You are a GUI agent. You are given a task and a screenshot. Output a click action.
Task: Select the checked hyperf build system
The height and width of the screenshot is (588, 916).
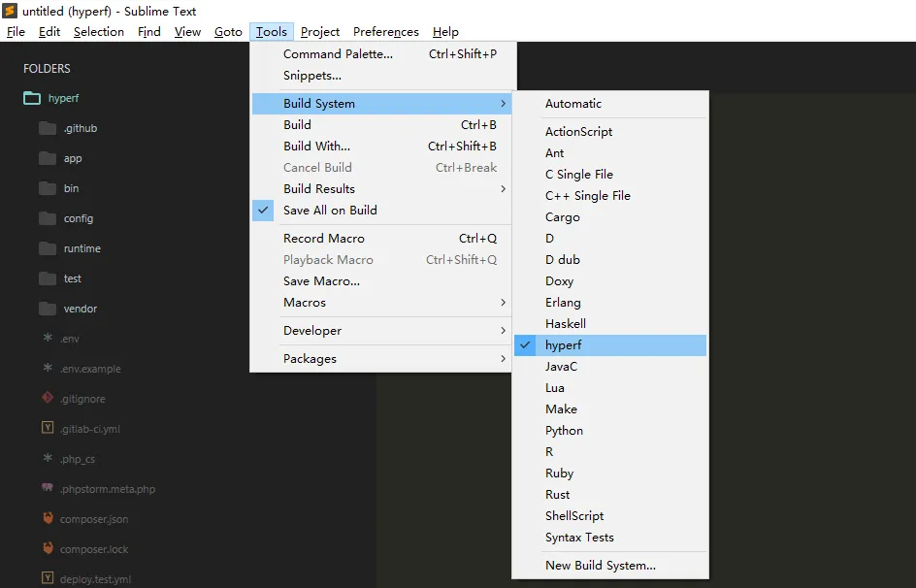[610, 345]
